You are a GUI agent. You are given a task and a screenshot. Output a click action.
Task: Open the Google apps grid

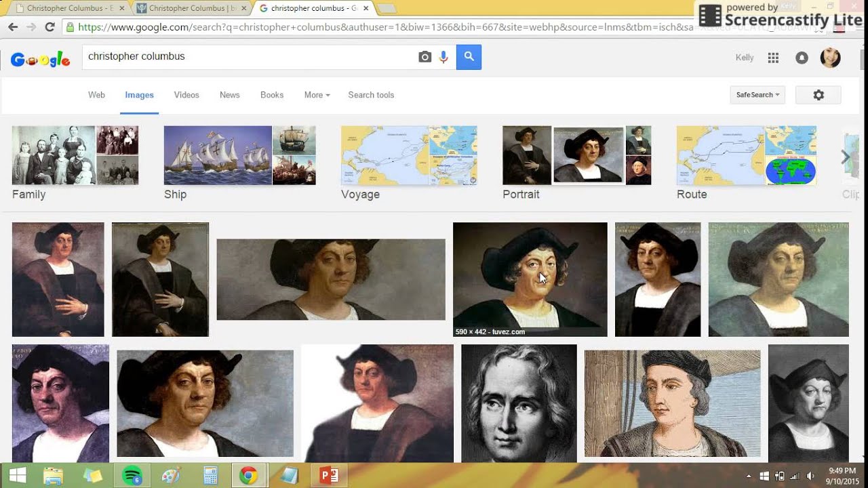pyautogui.click(x=773, y=58)
